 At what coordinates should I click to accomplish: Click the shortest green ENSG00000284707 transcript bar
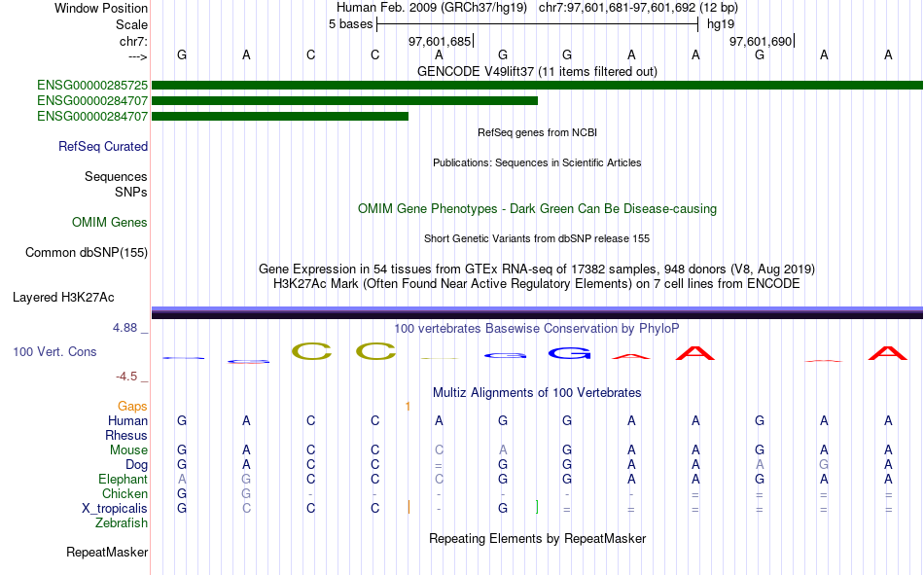280,116
